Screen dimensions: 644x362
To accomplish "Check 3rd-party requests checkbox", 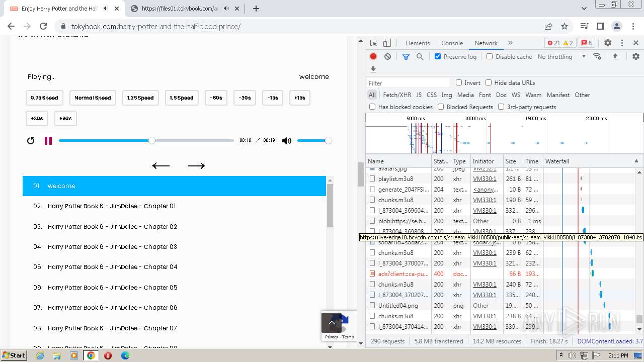I will point(501,107).
